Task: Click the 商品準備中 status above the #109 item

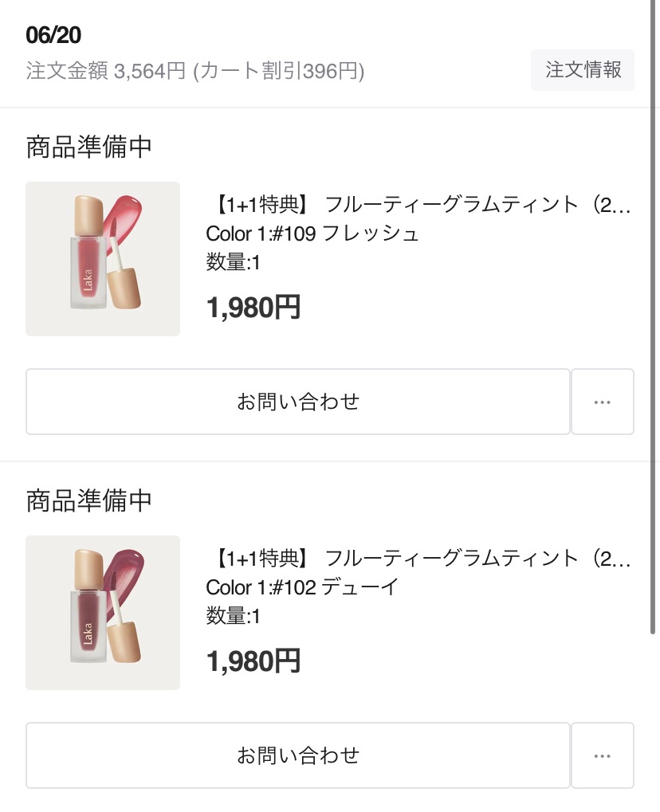Action: click(88, 147)
